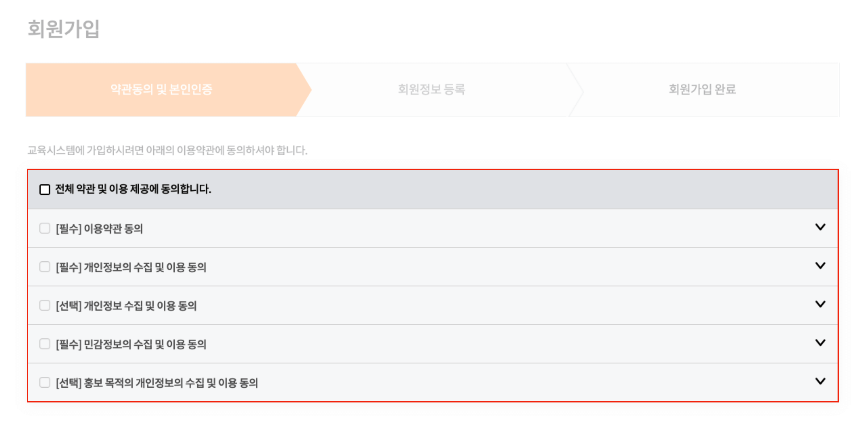This screenshot has height=422, width=868.
Task: Select 회원정보 등록 step tab
Action: click(433, 91)
